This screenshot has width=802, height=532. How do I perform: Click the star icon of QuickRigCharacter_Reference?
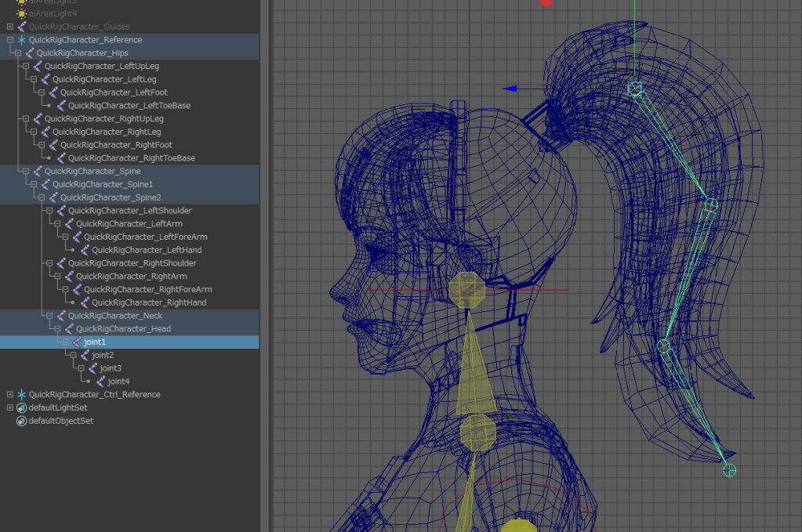tap(22, 40)
